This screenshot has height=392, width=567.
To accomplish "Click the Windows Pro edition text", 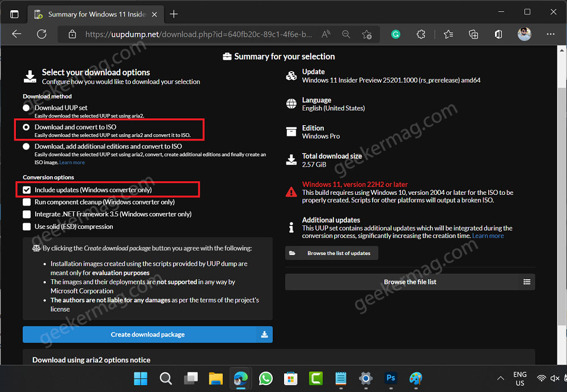I will [321, 136].
